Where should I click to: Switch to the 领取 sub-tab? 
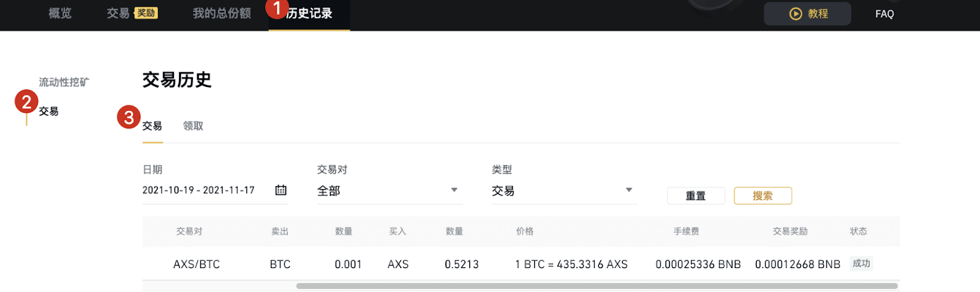[193, 125]
